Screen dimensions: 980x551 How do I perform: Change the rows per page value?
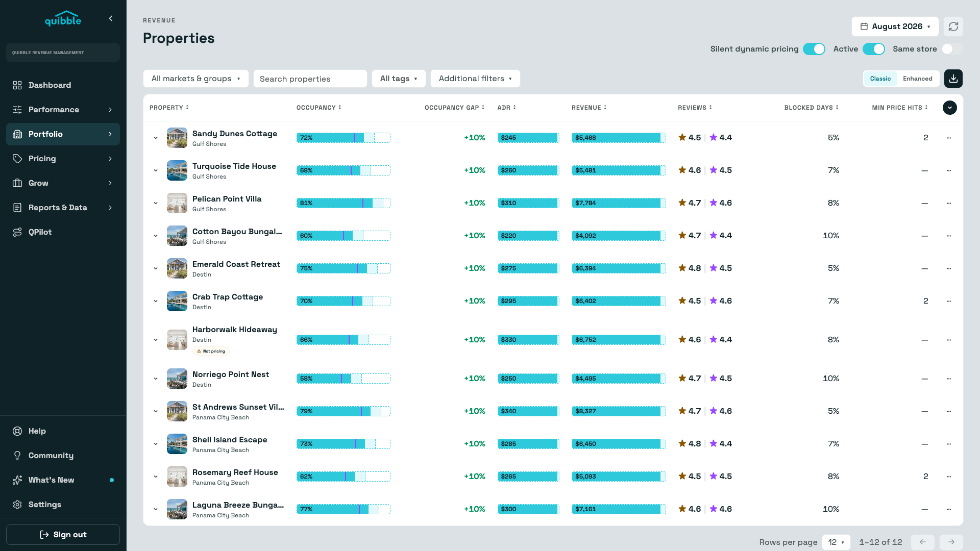click(x=836, y=542)
